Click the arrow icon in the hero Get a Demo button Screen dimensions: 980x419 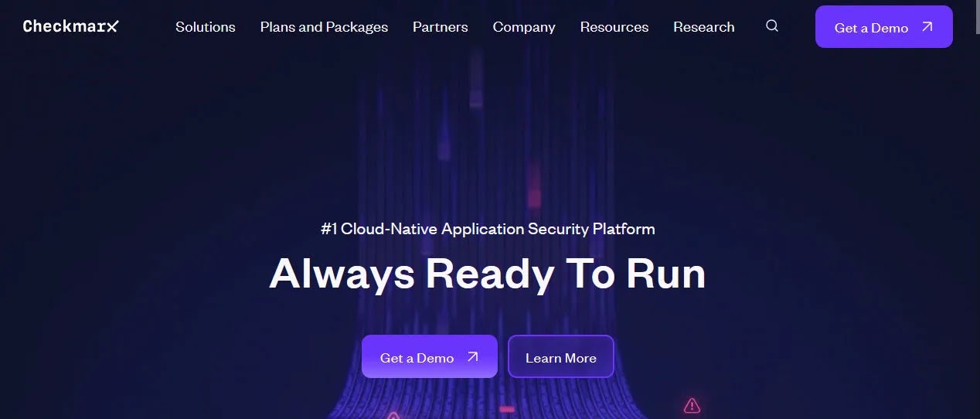point(473,357)
